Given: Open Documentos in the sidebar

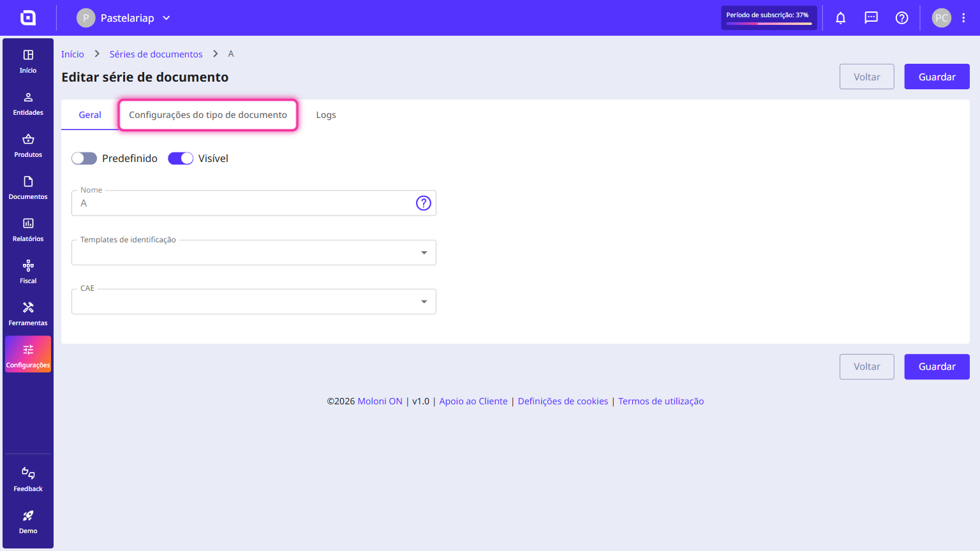Looking at the screenshot, I should 28,187.
